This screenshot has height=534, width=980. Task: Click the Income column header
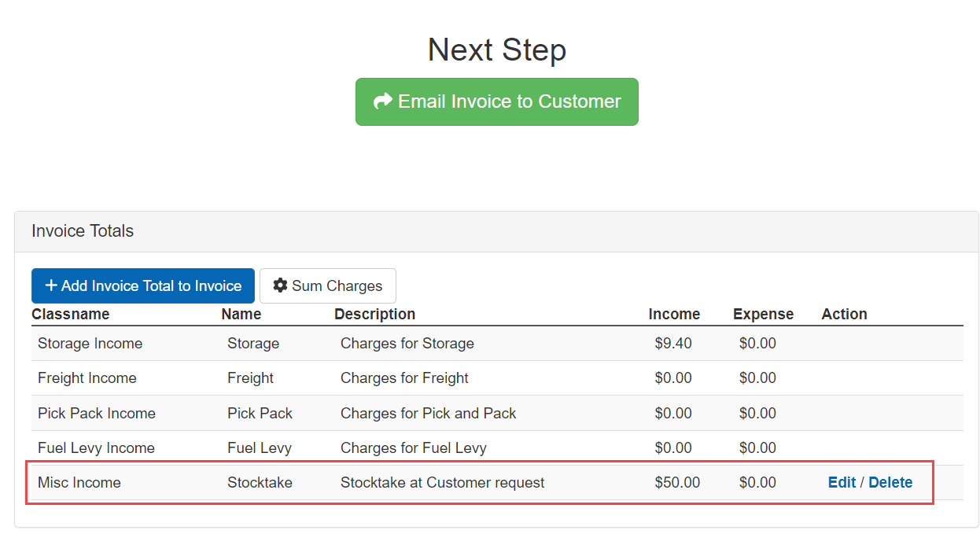[x=675, y=314]
